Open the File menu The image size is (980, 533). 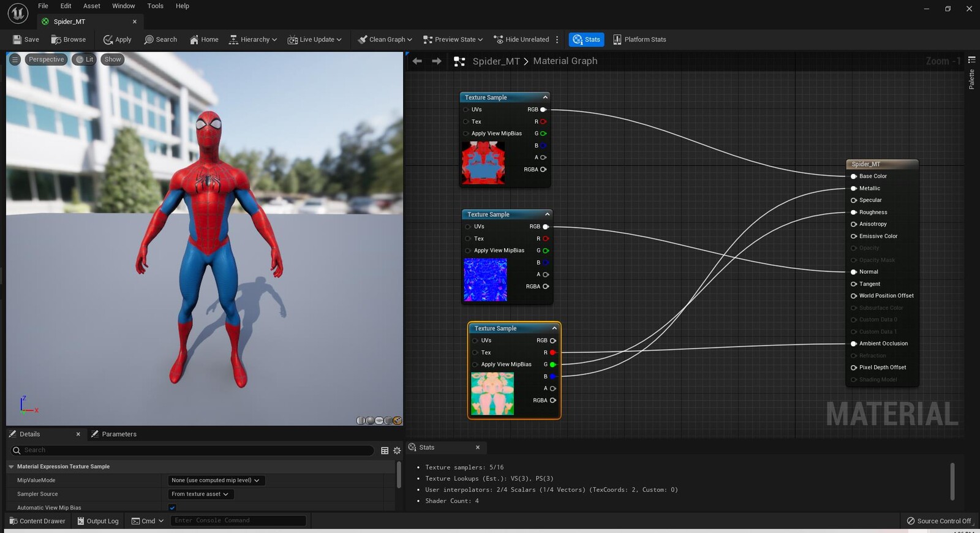[x=43, y=6]
